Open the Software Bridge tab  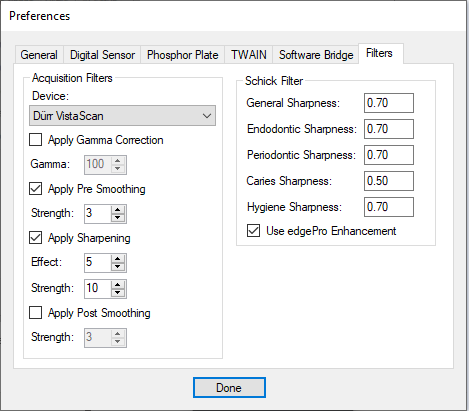click(316, 55)
